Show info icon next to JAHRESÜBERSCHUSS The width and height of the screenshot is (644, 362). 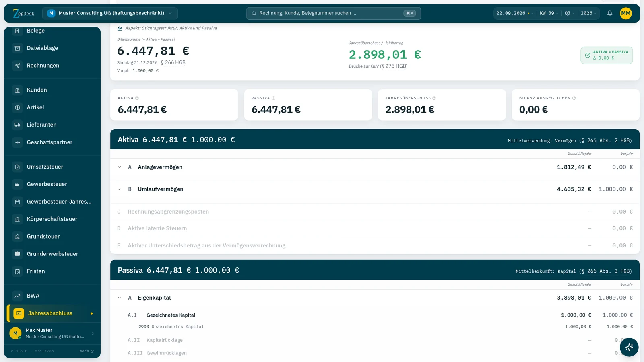coord(434,98)
